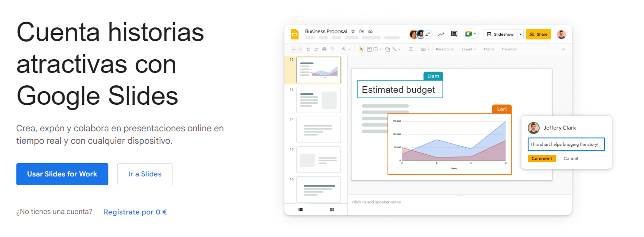Click the yellow Google Slides logo icon
Screen dimensions: 644x237
(x=295, y=34)
